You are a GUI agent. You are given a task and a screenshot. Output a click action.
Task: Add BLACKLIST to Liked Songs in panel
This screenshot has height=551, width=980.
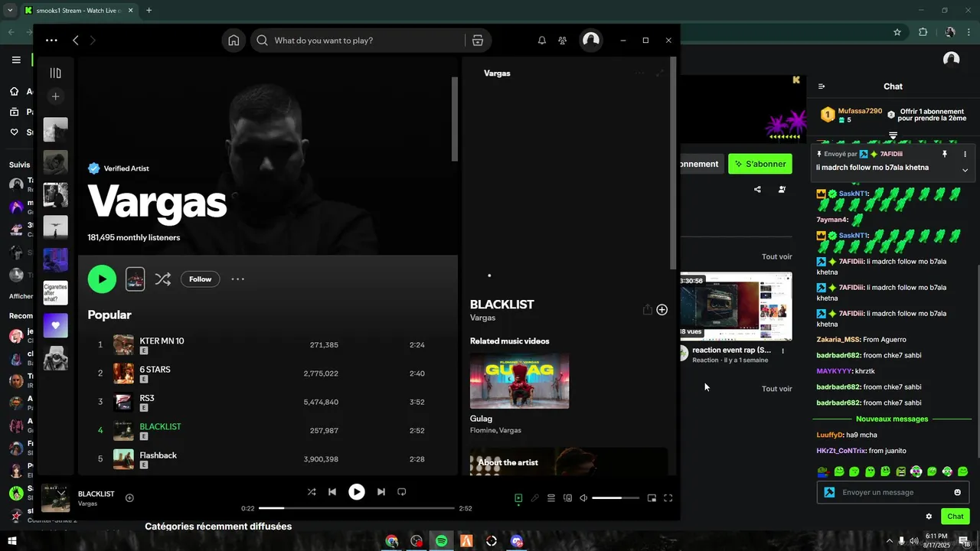click(662, 310)
